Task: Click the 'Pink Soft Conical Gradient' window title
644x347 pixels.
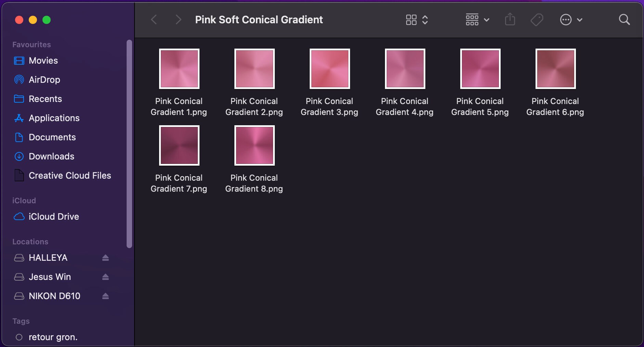Action: coord(259,20)
